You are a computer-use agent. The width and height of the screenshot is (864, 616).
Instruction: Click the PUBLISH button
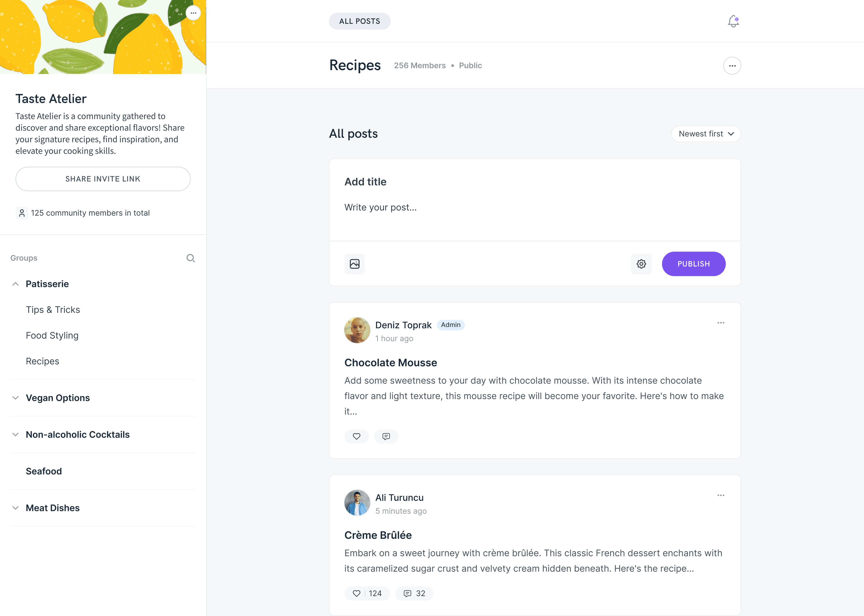pos(693,264)
